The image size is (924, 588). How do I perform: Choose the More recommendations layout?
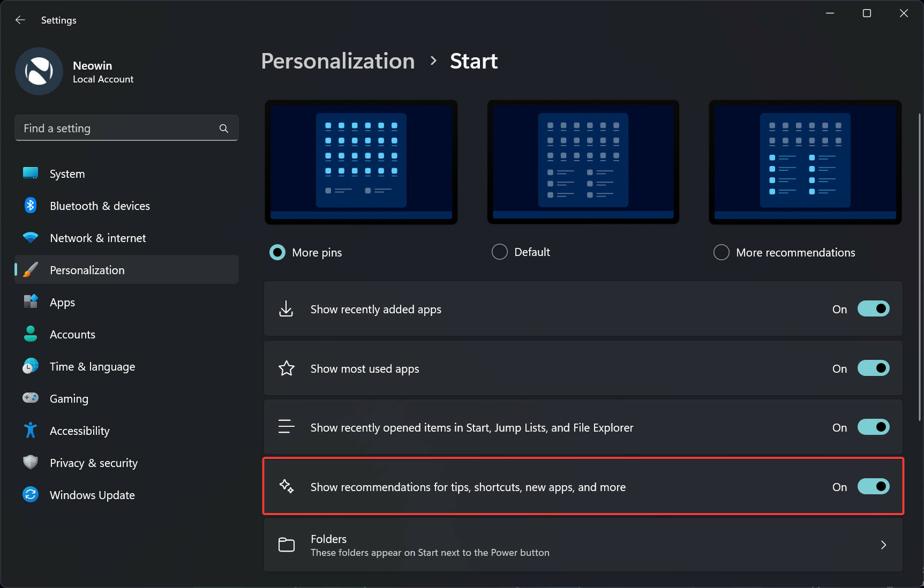(x=721, y=252)
